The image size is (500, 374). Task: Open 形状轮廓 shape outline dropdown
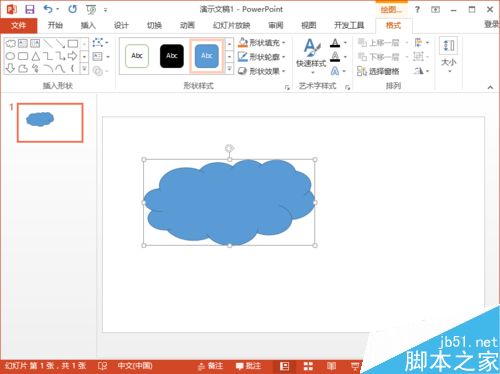[262, 57]
